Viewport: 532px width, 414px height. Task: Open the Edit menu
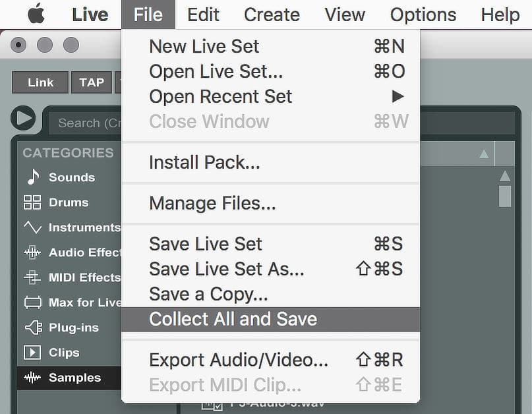point(203,15)
